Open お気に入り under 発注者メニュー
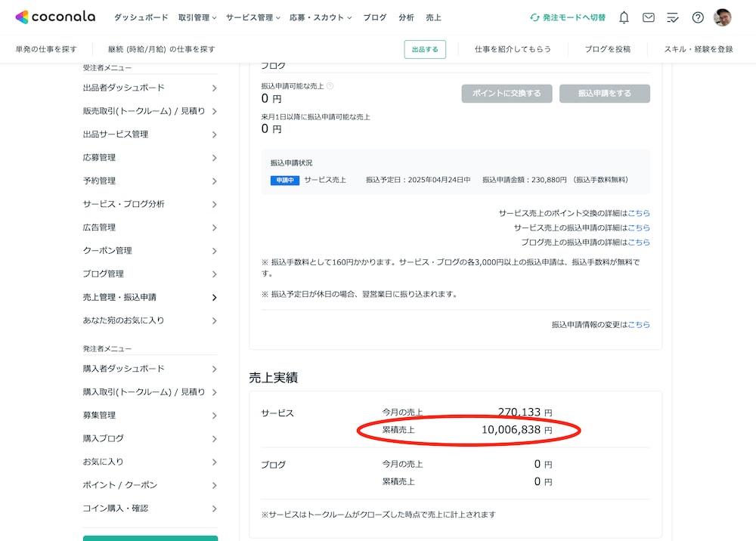 [x=150, y=462]
